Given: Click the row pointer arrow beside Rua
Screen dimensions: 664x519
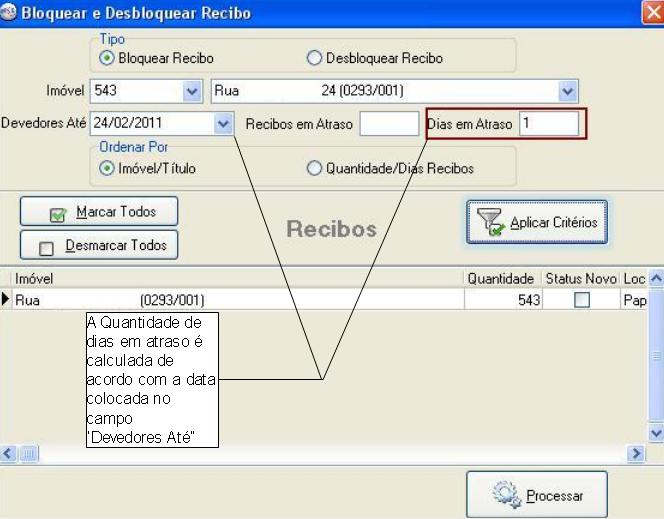Looking at the screenshot, I should [6, 300].
